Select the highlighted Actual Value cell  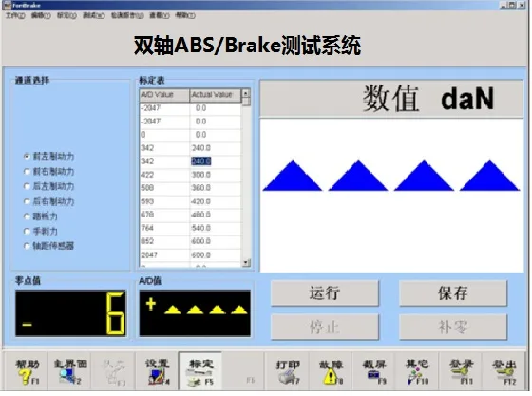[200, 161]
